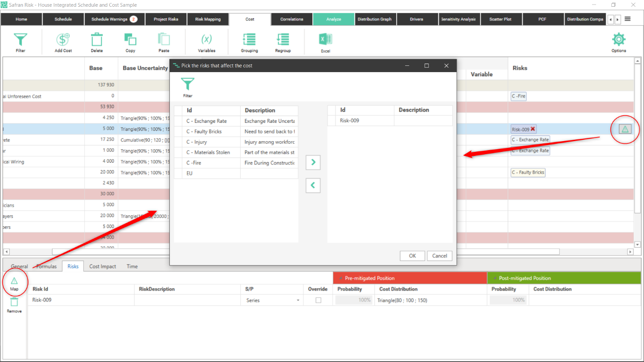Click the warning triangle button on selected row

625,129
